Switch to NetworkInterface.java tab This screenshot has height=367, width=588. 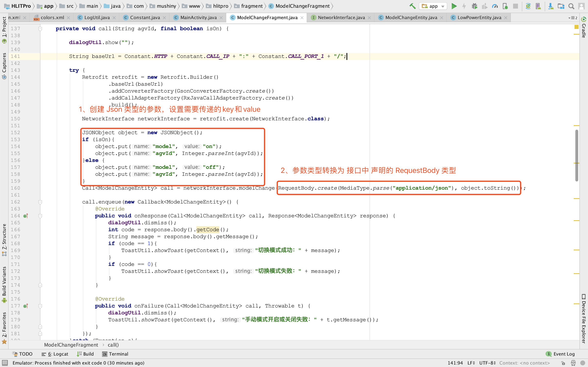341,18
